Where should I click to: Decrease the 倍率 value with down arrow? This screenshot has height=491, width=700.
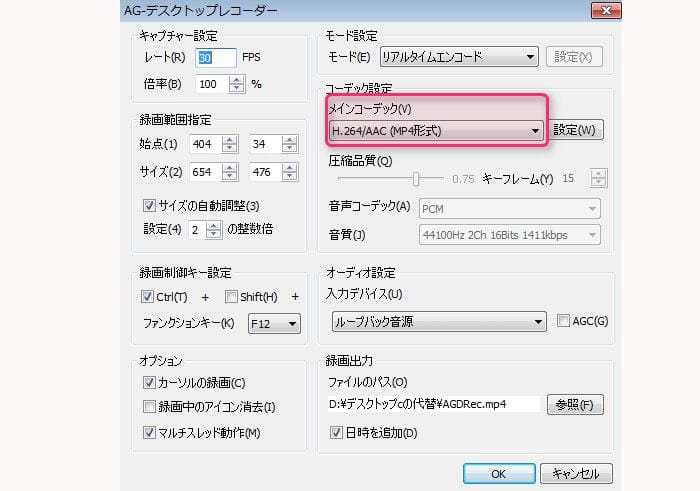pos(237,88)
